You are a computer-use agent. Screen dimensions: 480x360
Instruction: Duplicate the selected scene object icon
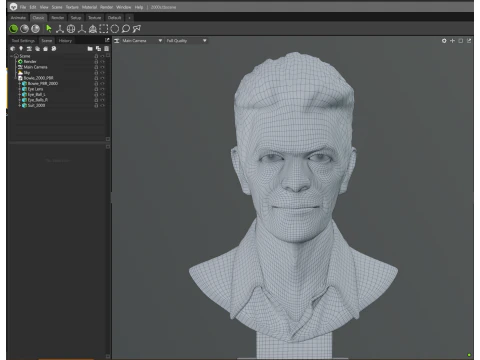[98, 49]
